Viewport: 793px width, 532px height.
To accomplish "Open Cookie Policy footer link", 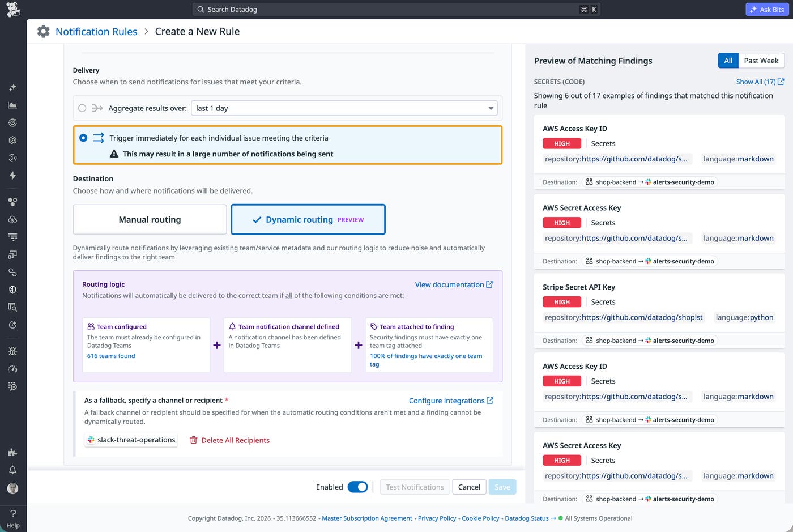I will 480,518.
